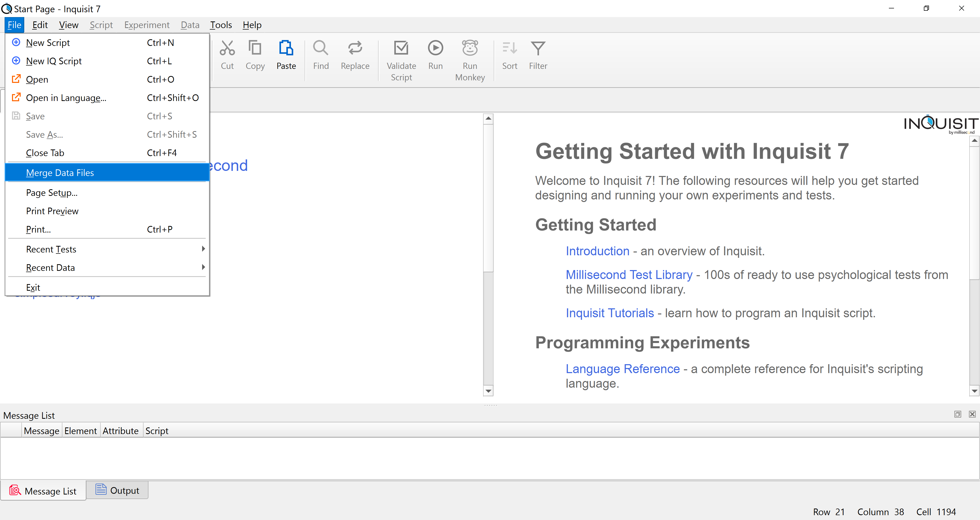Open the Tools menu

[x=221, y=25]
